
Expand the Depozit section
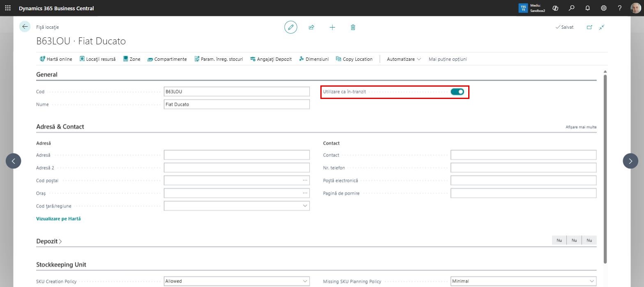point(49,241)
